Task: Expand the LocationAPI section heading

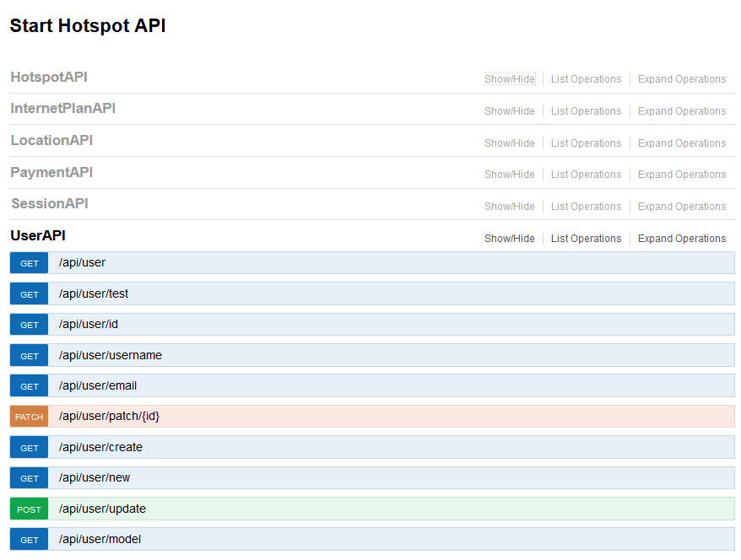Action: tap(51, 141)
